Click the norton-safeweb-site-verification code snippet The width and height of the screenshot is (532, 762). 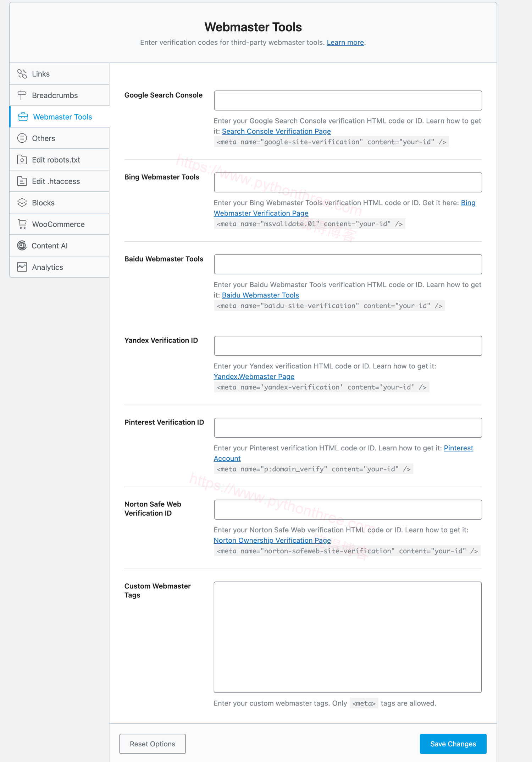click(347, 551)
